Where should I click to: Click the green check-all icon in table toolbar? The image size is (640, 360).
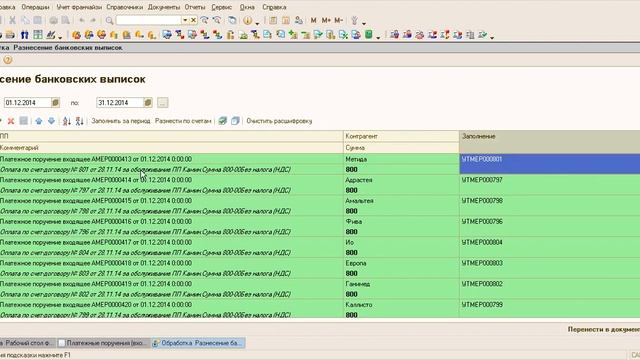tap(222, 121)
